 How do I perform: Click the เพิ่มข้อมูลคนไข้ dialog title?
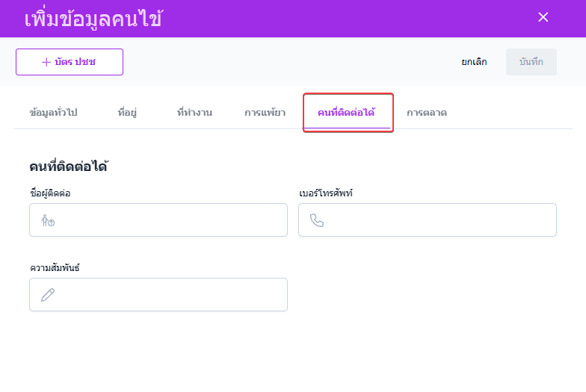click(x=93, y=19)
